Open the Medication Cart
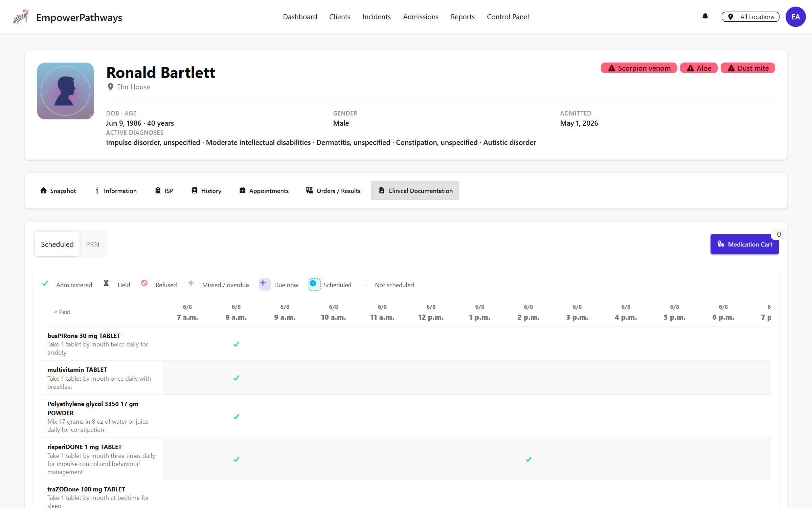 (x=744, y=244)
